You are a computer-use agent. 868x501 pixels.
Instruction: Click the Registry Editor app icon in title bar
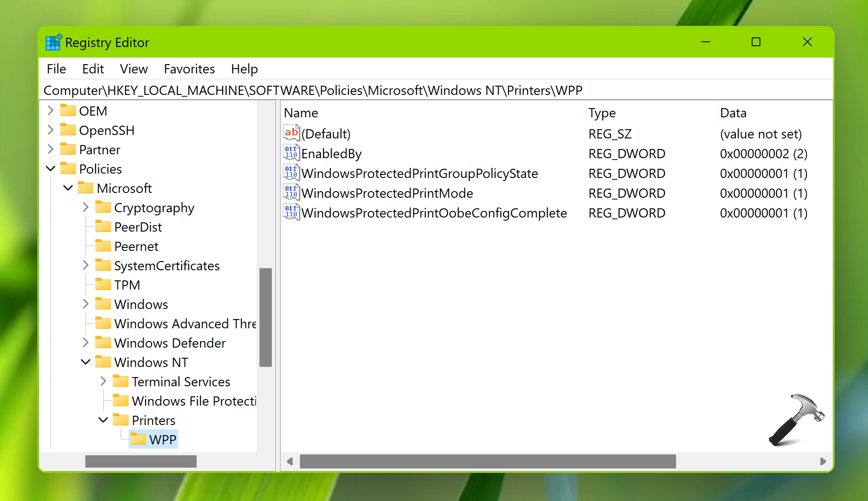(x=53, y=43)
